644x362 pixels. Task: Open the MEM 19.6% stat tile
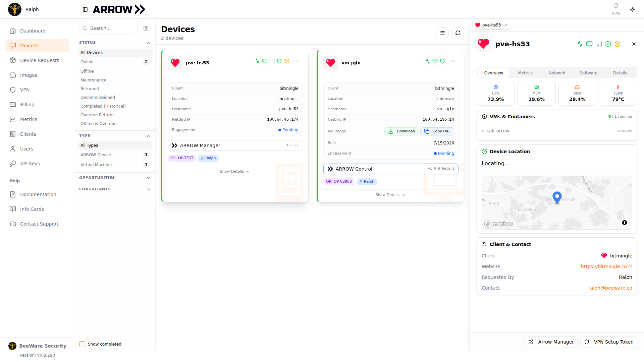pos(537,94)
